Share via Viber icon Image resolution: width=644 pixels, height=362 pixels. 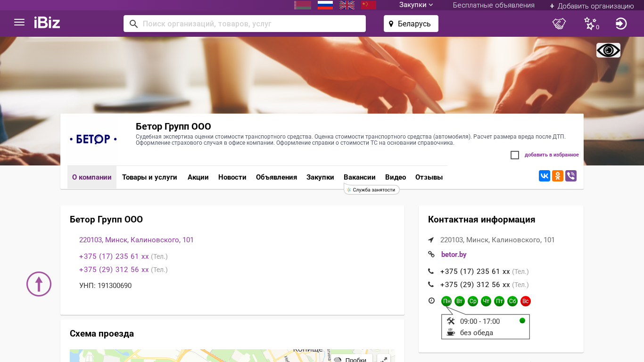571,176
